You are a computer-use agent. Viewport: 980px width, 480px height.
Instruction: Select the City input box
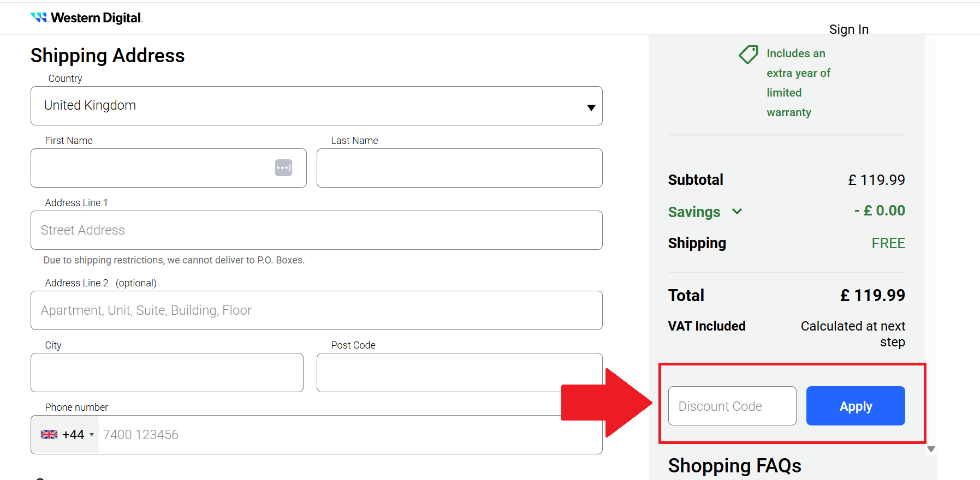point(167,373)
